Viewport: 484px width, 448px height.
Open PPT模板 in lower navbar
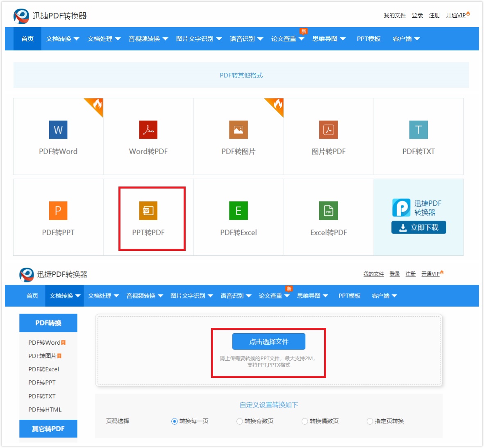pos(350,296)
